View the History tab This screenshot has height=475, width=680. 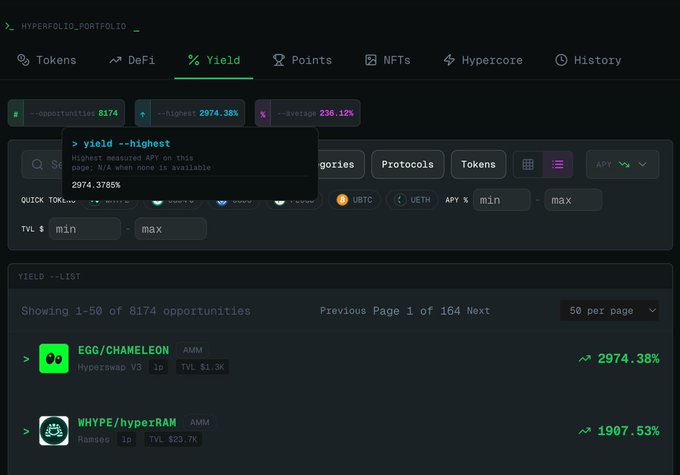point(588,60)
